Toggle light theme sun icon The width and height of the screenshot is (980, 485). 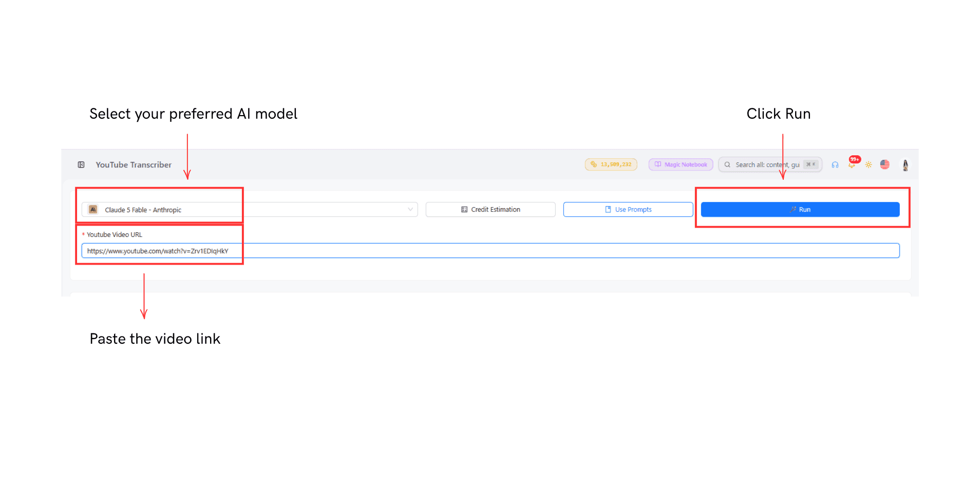(x=869, y=165)
